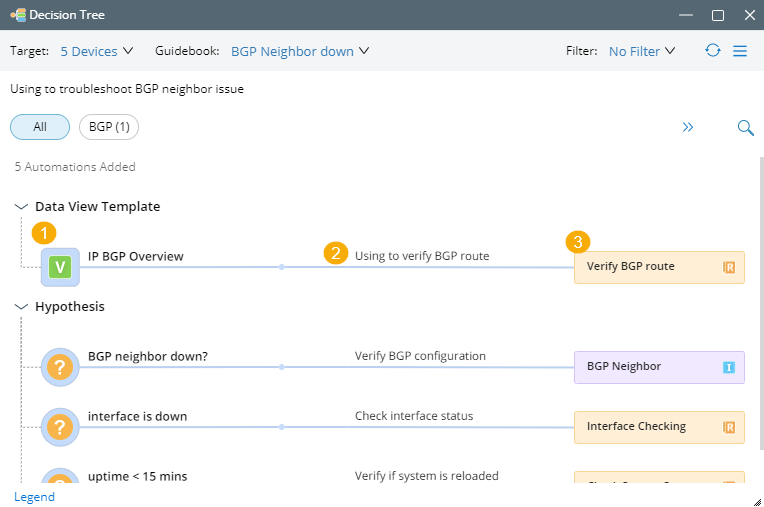Click the resize grip at window corner
Screen dimensions: 764x507
click(x=757, y=502)
